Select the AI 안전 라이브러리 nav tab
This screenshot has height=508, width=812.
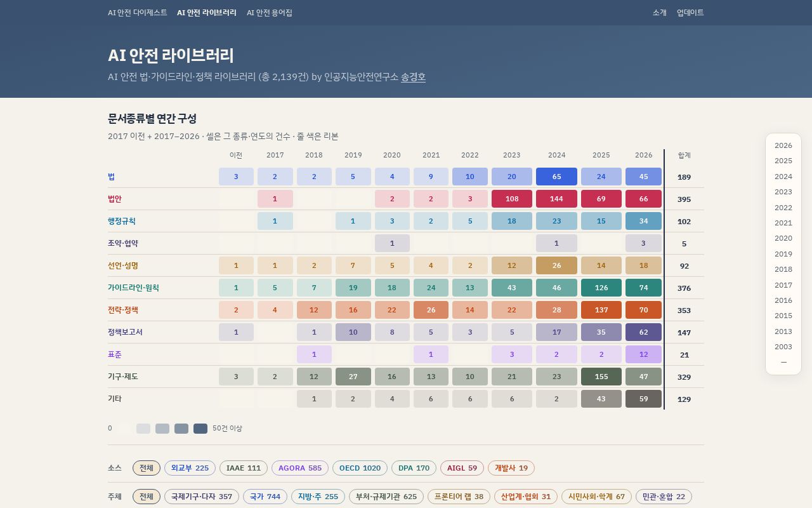(x=207, y=13)
